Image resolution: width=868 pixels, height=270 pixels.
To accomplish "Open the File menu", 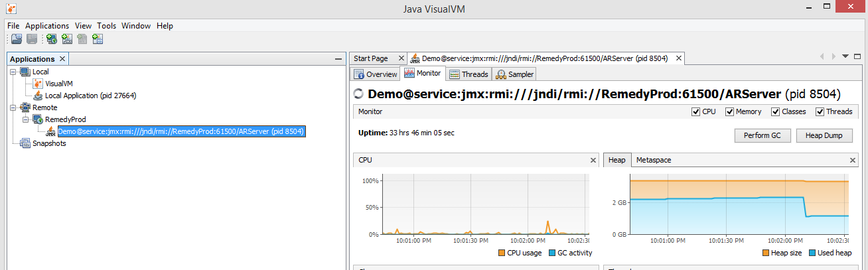I will pyautogui.click(x=13, y=26).
